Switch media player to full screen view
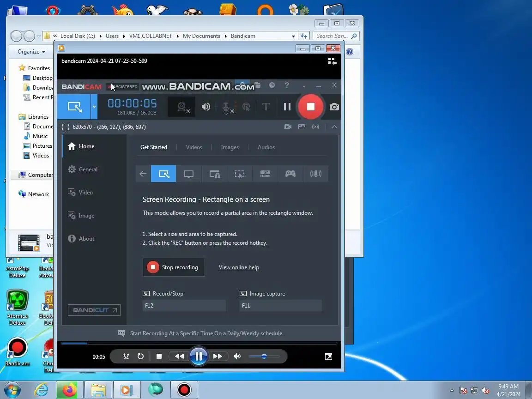Viewport: 532px width, 399px height. click(328, 357)
